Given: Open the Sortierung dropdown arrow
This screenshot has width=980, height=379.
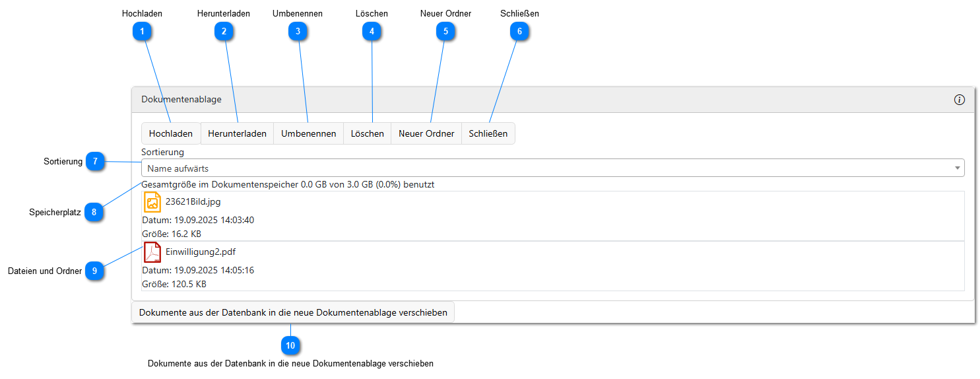Looking at the screenshot, I should (957, 168).
